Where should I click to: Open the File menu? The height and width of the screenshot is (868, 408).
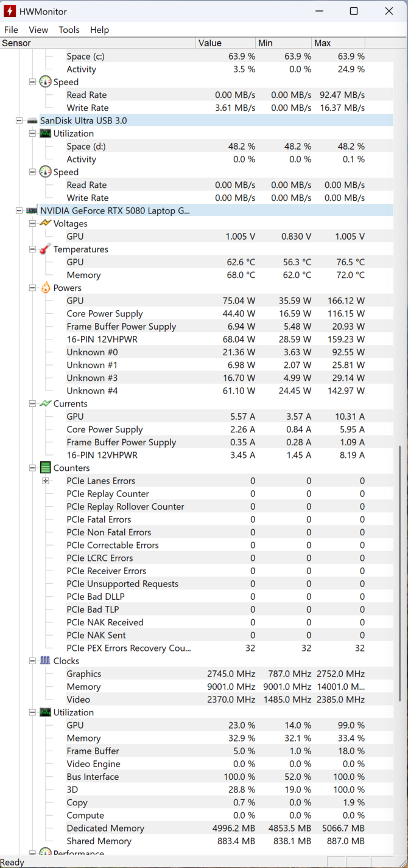(x=11, y=30)
